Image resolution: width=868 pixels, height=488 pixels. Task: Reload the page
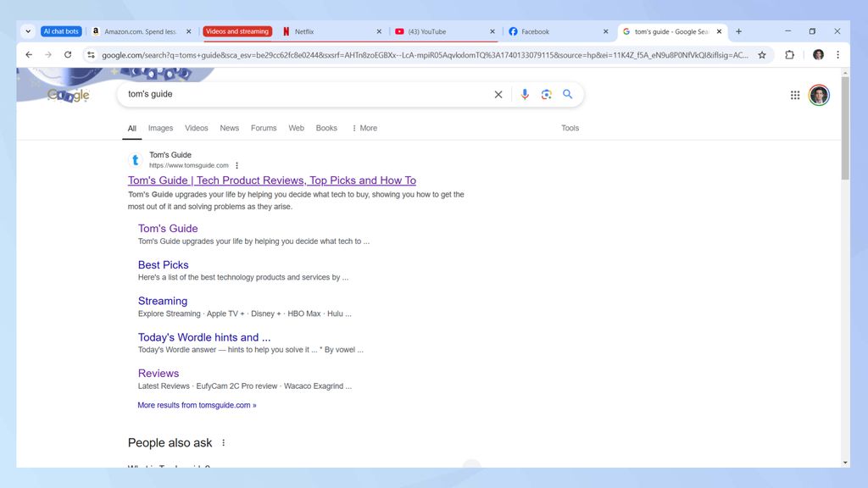pyautogui.click(x=68, y=54)
